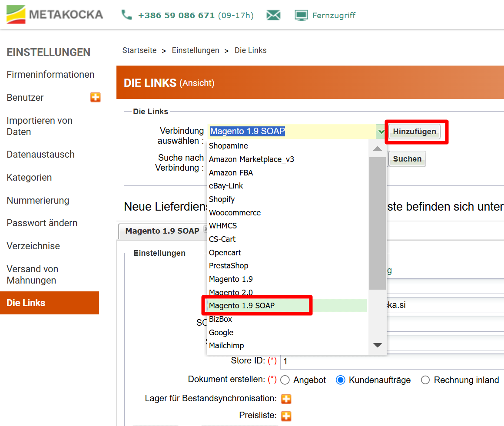Select Rechnung inland radio button

point(425,380)
